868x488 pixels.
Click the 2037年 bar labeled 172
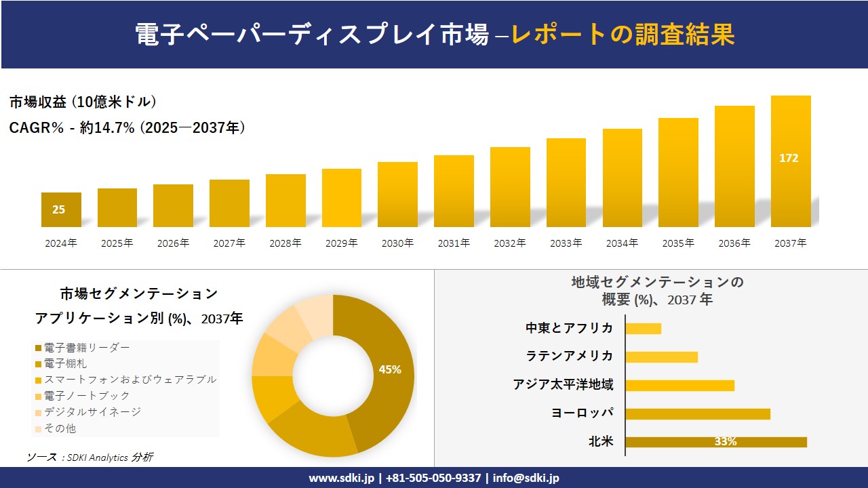click(791, 161)
